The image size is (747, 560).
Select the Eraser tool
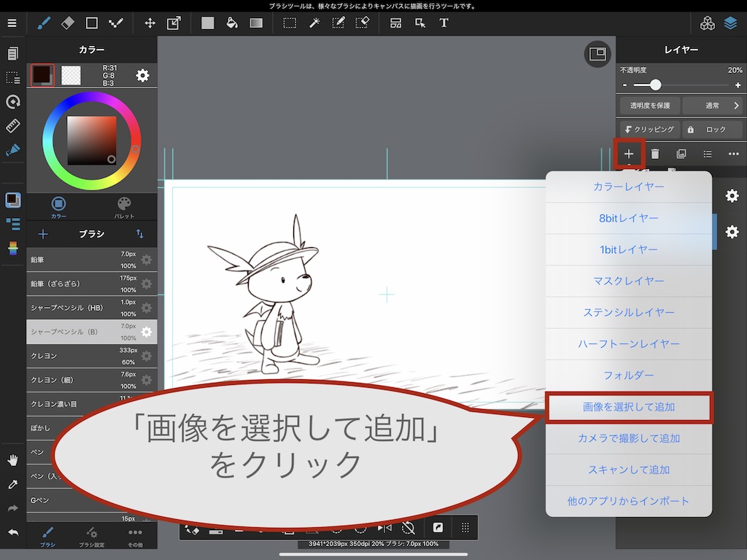click(x=68, y=23)
